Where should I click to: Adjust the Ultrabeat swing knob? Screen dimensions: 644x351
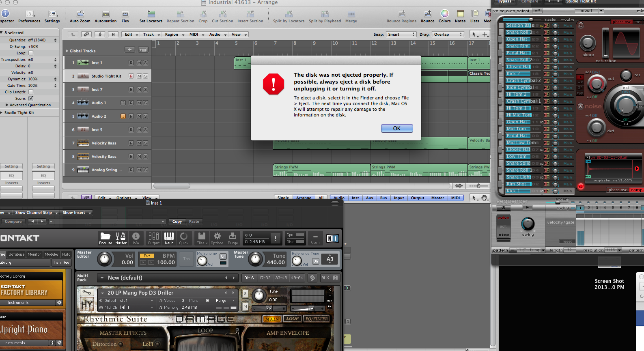click(x=528, y=224)
